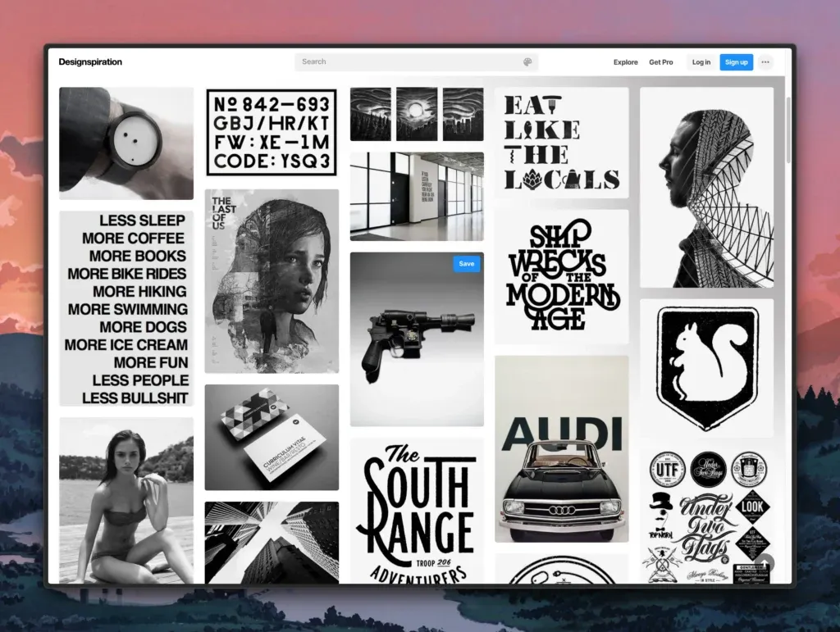Open the Eat Like The Locals image

(x=561, y=143)
